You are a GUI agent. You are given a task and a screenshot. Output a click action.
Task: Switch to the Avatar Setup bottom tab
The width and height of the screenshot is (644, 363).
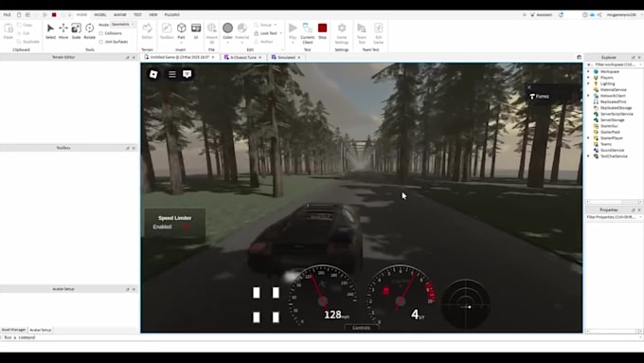tap(40, 330)
